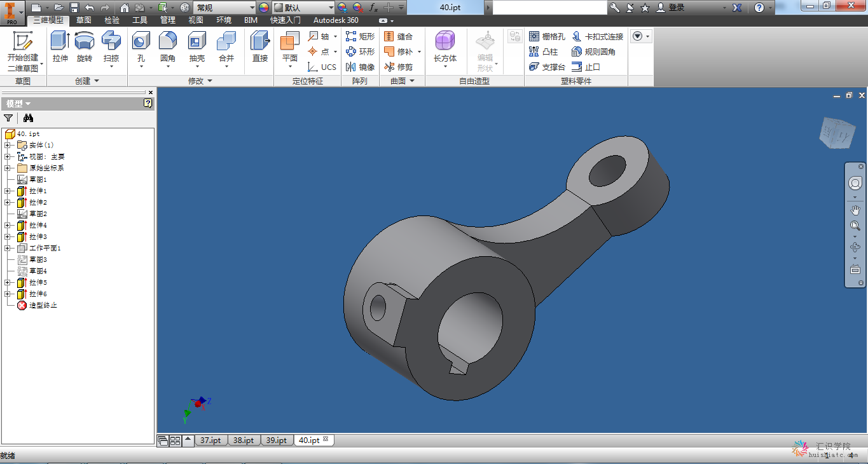Open the 管理 ribbon tab
The width and height of the screenshot is (868, 464).
click(x=168, y=20)
